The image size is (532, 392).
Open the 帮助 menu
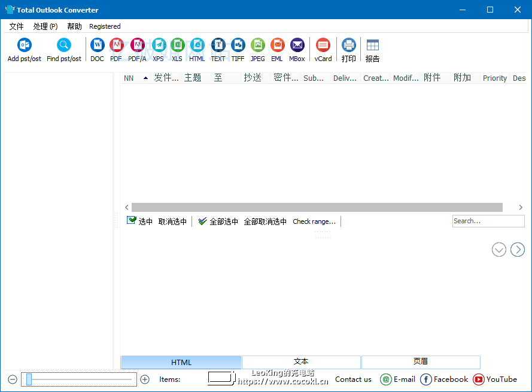[74, 26]
